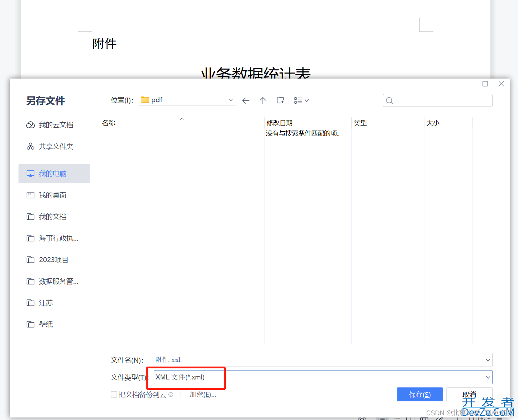518x420 pixels.
Task: Expand the 文件名 dropdown arrow
Action: (x=488, y=360)
